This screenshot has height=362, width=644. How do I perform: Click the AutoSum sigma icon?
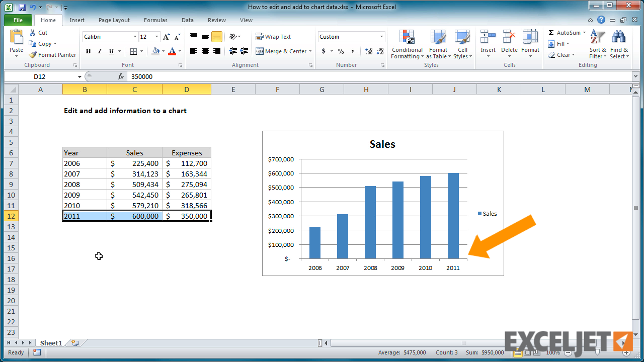[x=551, y=33]
